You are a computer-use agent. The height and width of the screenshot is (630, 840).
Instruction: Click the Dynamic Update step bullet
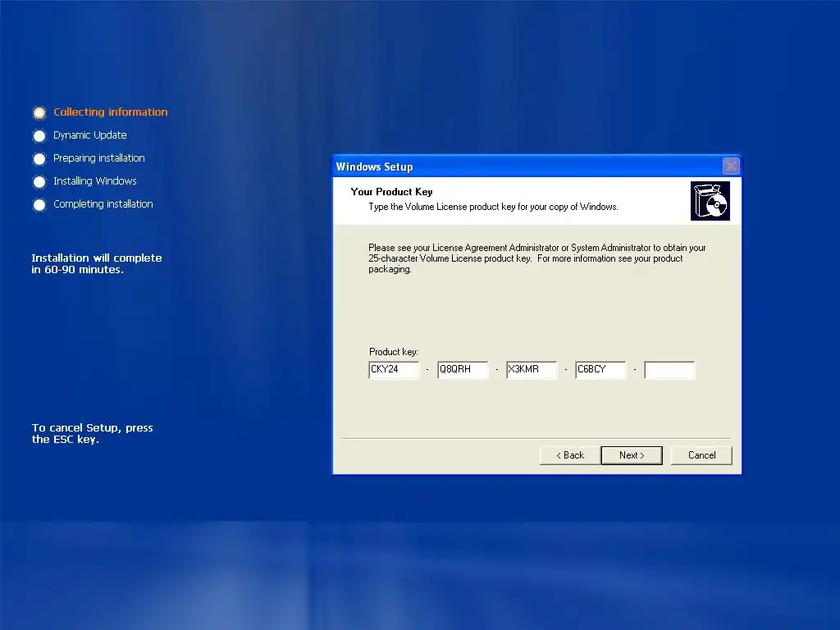pos(39,136)
